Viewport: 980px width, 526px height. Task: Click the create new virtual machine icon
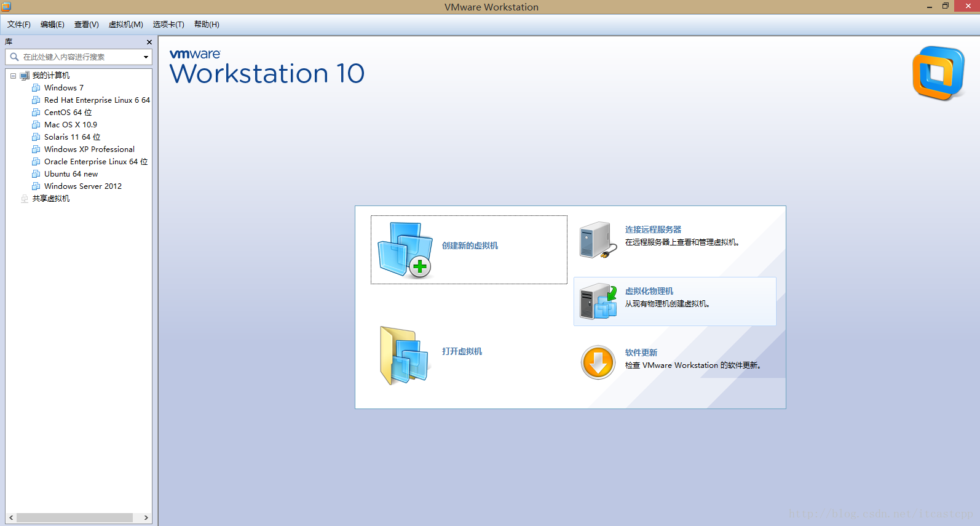[x=405, y=250]
